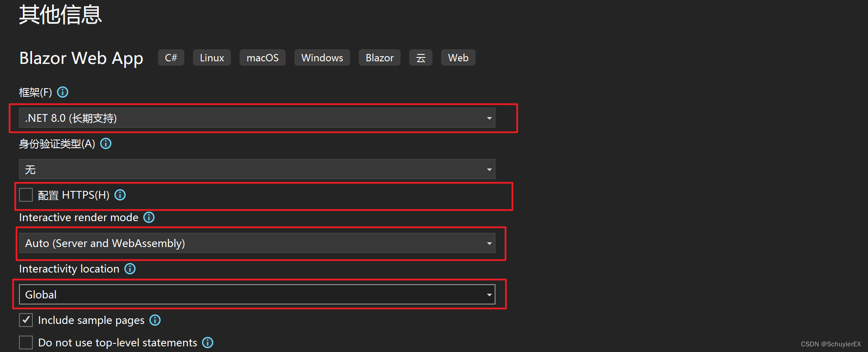Select the macOS tag

(x=262, y=57)
